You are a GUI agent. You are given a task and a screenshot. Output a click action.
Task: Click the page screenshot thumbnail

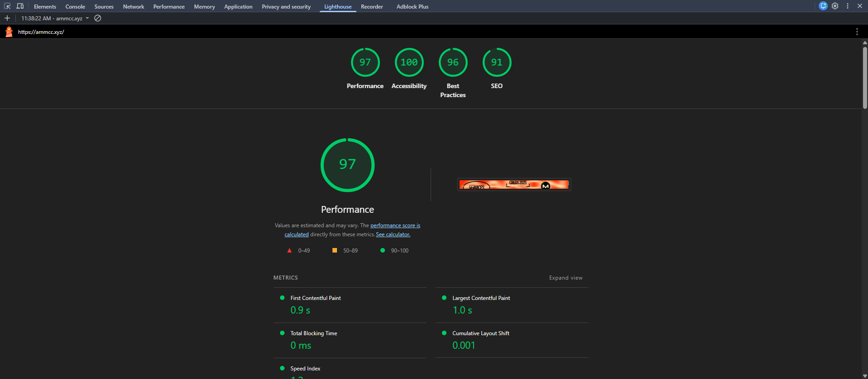pos(514,184)
